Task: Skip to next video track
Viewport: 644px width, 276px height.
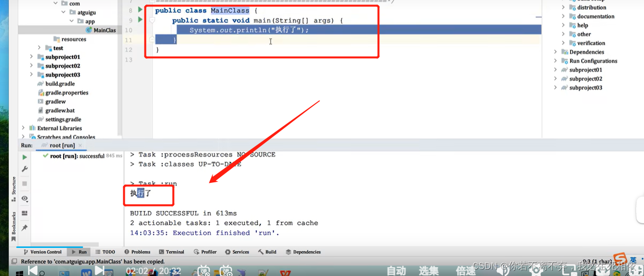Action: (99, 270)
